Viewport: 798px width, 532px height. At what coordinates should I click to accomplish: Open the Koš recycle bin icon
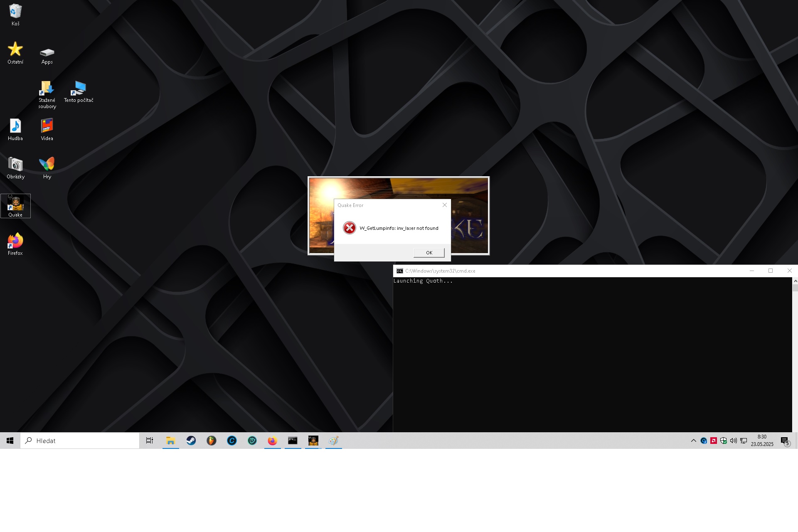tap(15, 15)
